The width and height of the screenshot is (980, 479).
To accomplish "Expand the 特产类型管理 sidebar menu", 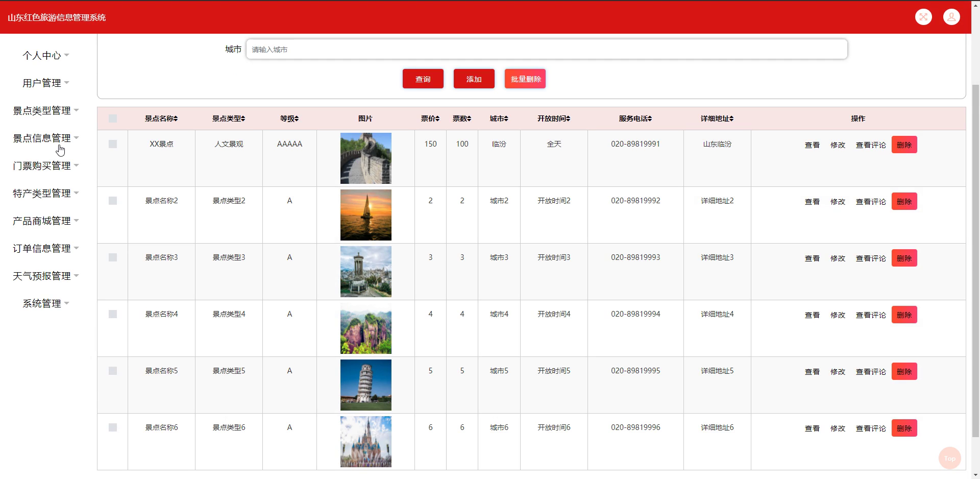I will [45, 193].
